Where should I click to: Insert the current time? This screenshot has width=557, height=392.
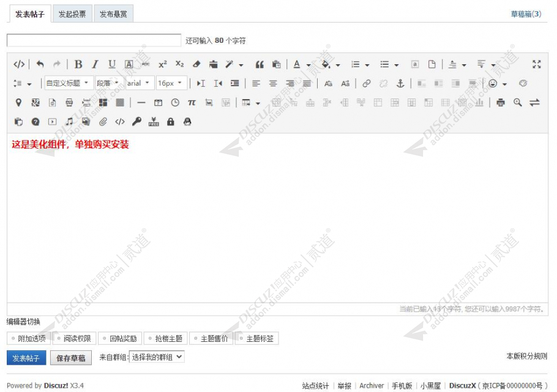(x=175, y=103)
